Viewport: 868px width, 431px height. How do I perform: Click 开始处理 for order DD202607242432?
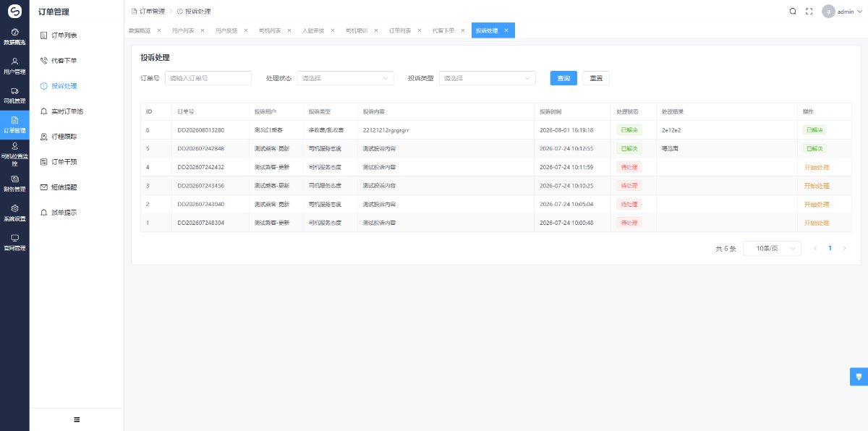tap(816, 167)
